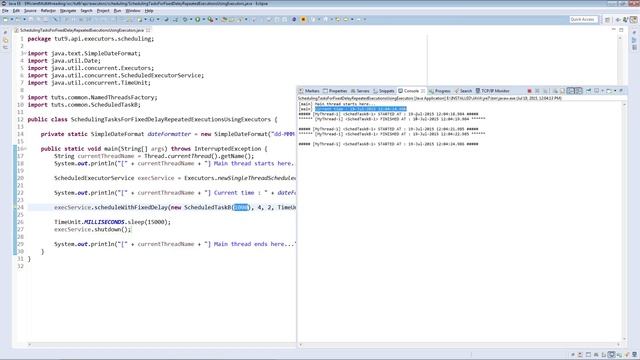Switch to the Servers tab

pyautogui.click(x=360, y=91)
